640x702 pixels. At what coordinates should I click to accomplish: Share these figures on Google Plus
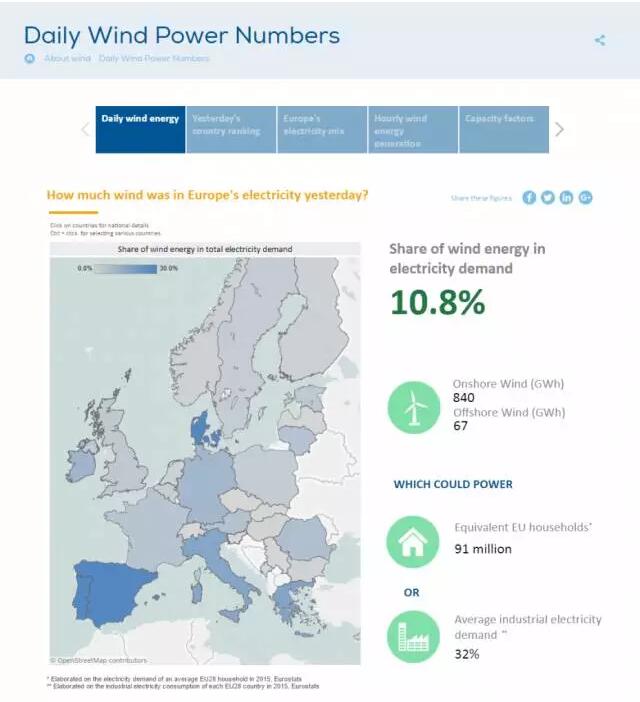(x=586, y=197)
